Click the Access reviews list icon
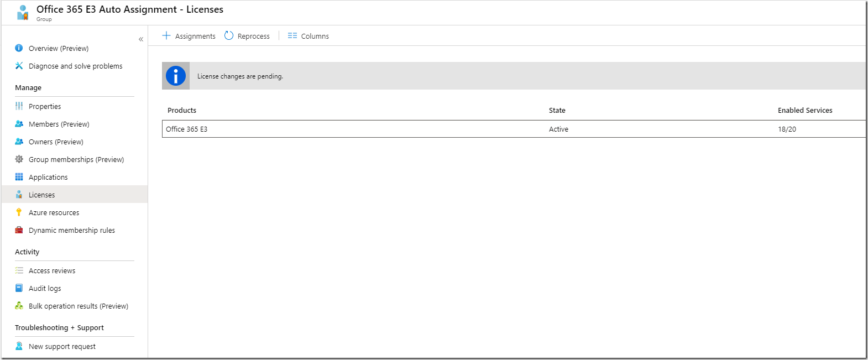The width and height of the screenshot is (868, 360). pos(19,270)
